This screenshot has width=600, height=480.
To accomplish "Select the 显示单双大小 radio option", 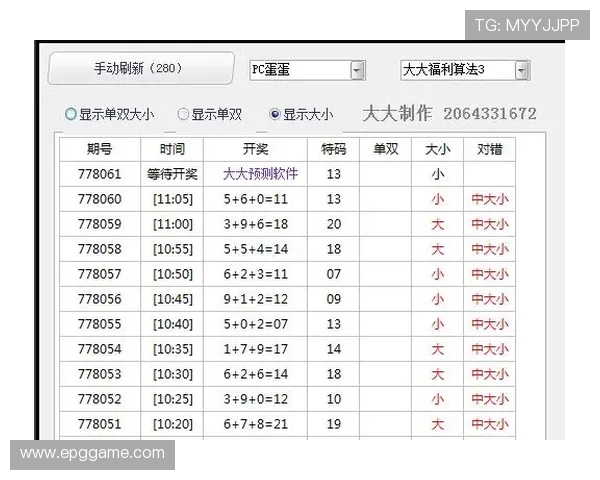I will pyautogui.click(x=109, y=114).
